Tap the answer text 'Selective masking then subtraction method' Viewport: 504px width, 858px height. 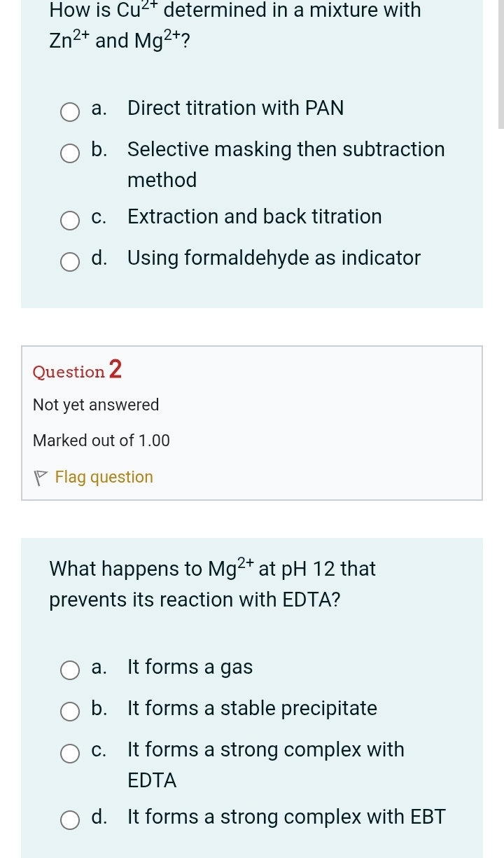coord(286,165)
